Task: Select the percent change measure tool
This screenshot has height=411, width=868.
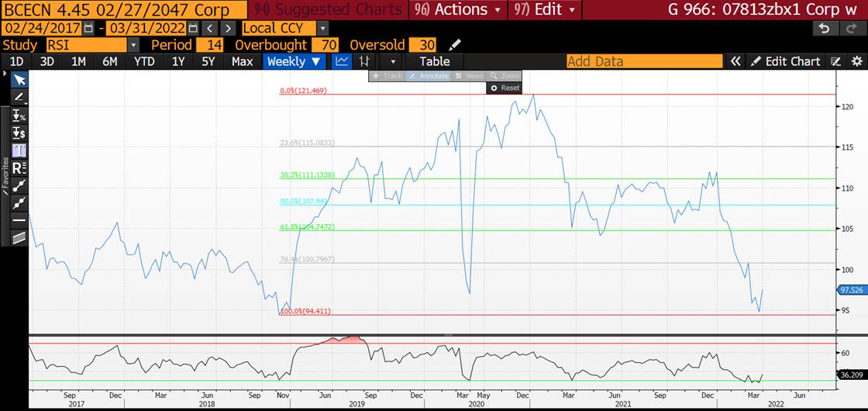Action: tap(19, 116)
